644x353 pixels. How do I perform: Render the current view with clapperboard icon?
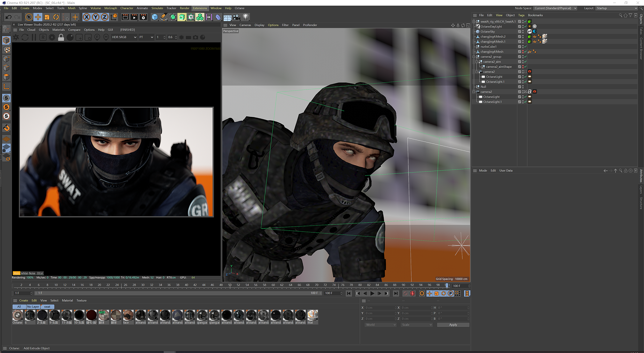125,17
